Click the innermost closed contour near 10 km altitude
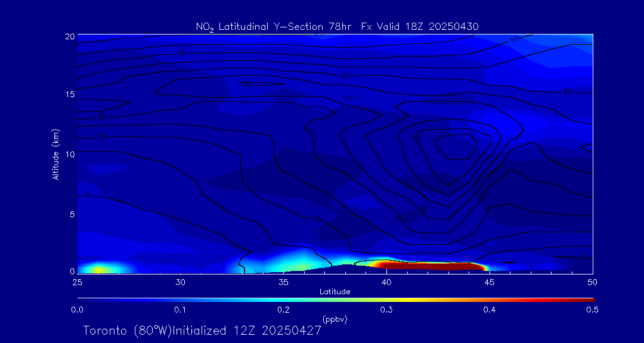This screenshot has width=644, height=343. [456, 146]
